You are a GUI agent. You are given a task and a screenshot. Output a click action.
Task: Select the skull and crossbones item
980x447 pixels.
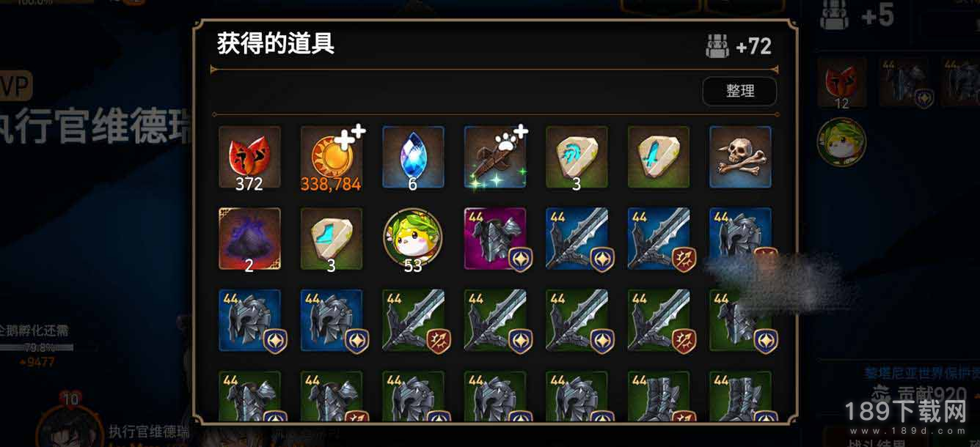tap(741, 158)
